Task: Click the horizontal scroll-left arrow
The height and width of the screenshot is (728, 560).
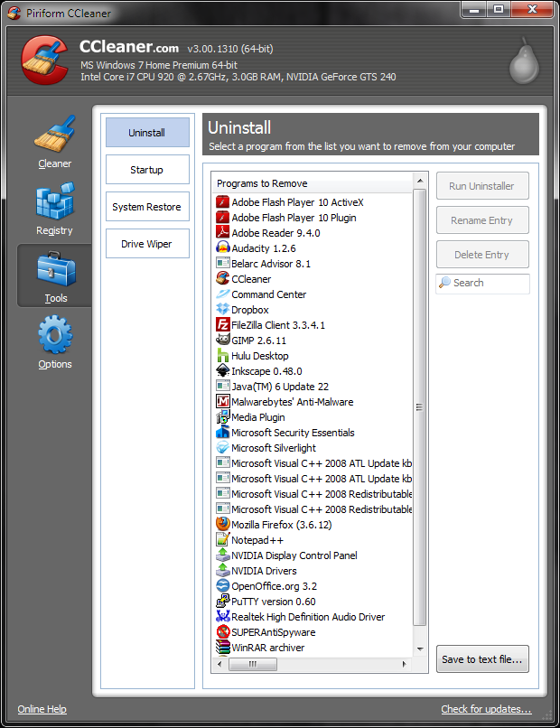Action: pos(220,664)
